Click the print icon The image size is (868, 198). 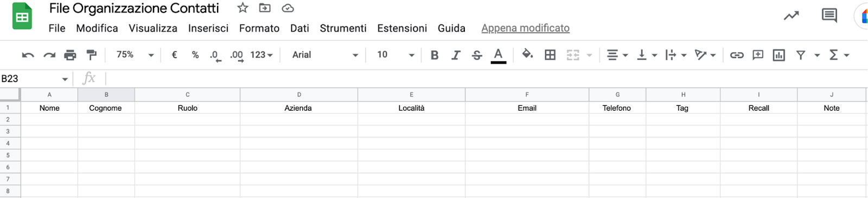[x=70, y=55]
